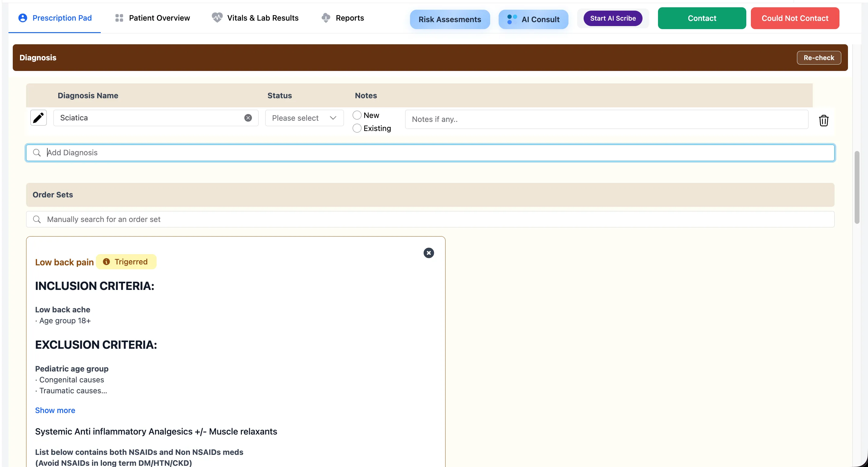
Task: Close the Low back pain order set card
Action: point(429,253)
